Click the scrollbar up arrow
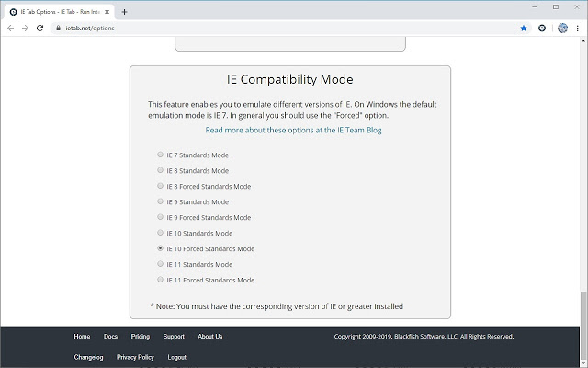This screenshot has width=588, height=368. pyautogui.click(x=583, y=40)
